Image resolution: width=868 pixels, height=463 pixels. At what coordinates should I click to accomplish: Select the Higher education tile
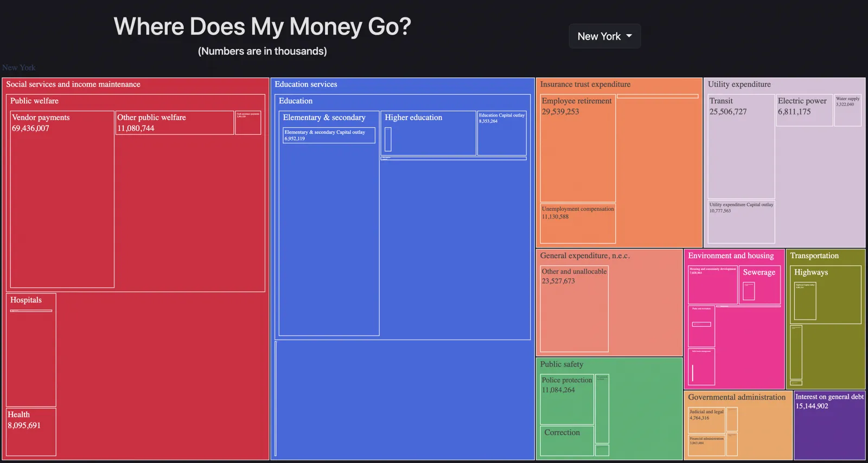coord(429,133)
